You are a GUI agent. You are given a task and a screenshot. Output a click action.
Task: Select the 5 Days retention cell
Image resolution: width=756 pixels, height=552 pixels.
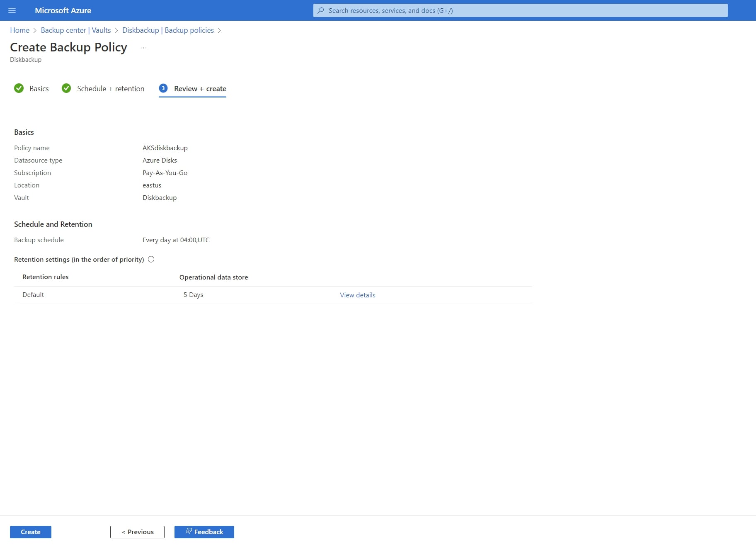pyautogui.click(x=193, y=294)
